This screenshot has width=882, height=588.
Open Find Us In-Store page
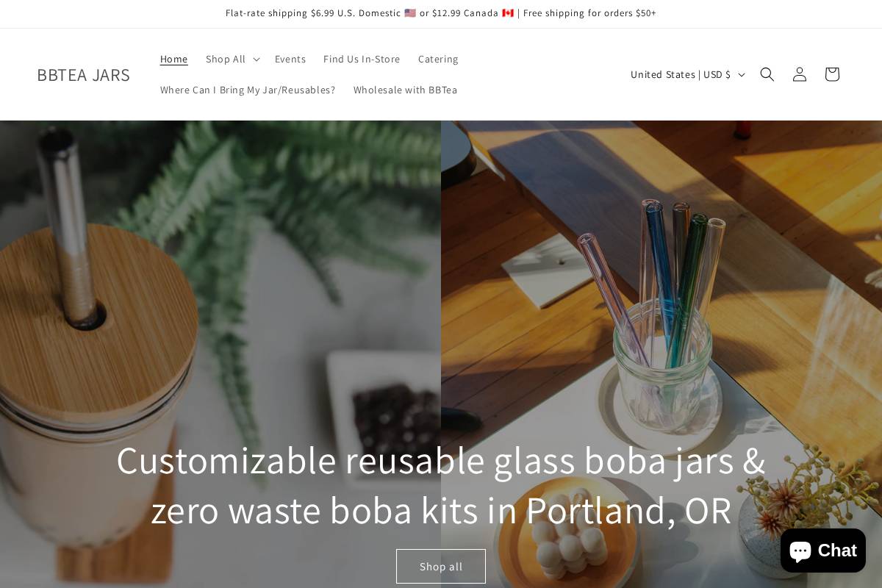coord(362,59)
